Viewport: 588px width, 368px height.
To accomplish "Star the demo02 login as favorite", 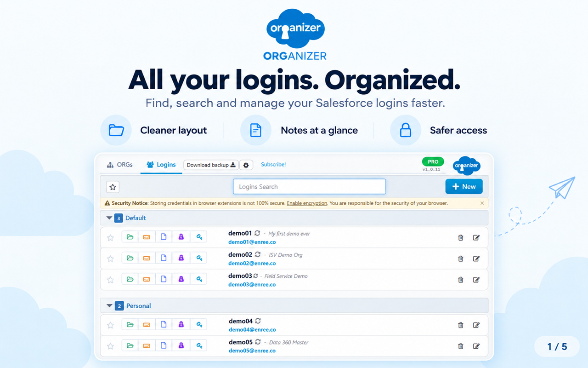I will (110, 259).
